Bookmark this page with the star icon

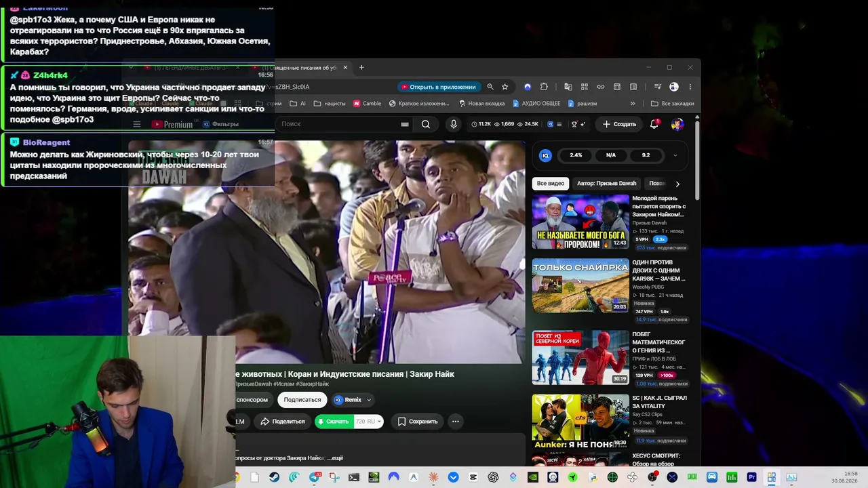coord(505,87)
